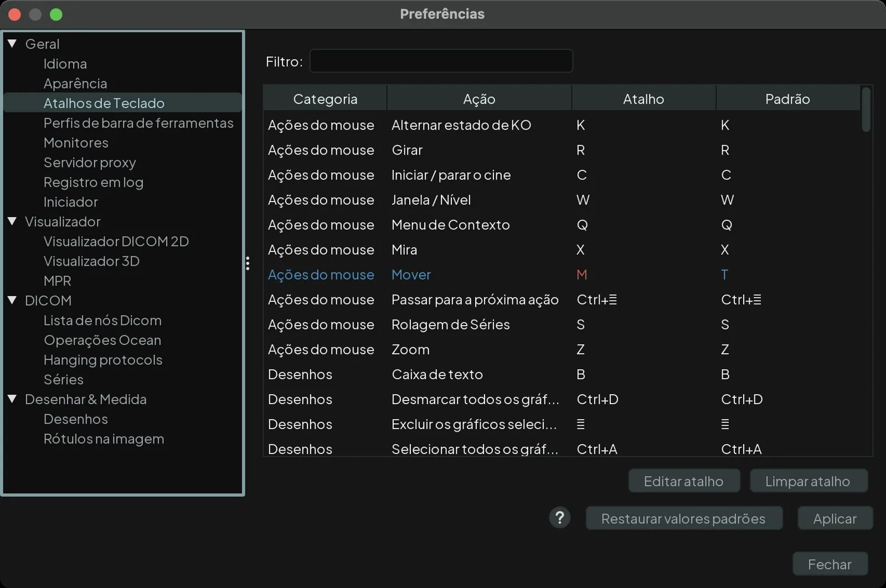Screen dimensions: 886x588
Task: Select MPR in the tree
Action: tap(58, 281)
